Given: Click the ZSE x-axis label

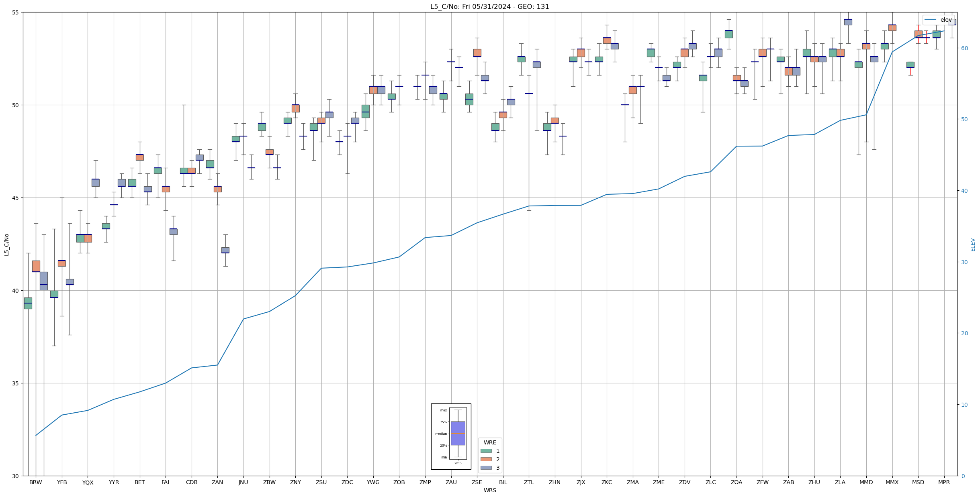Looking at the screenshot, I should click(x=477, y=482).
